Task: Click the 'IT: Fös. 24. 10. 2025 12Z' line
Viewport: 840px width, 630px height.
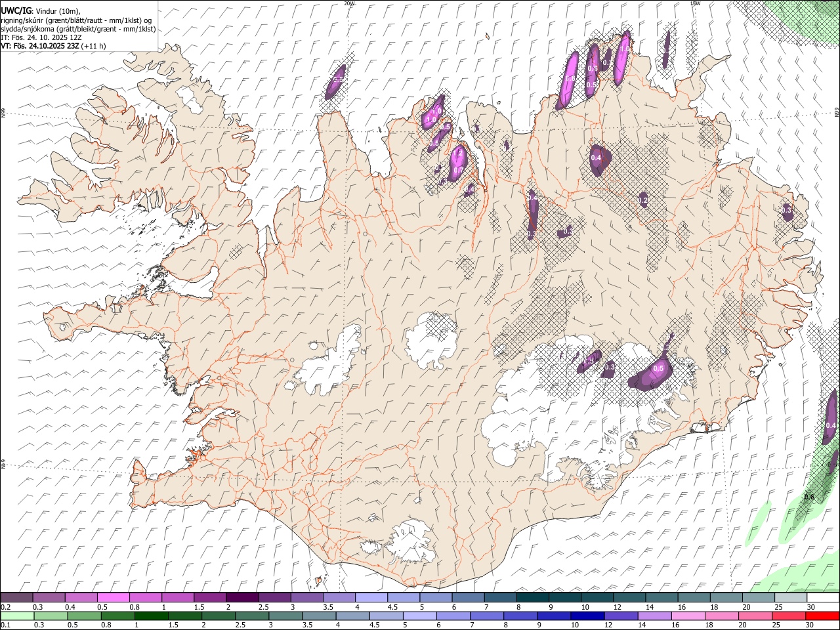Action: [x=41, y=37]
